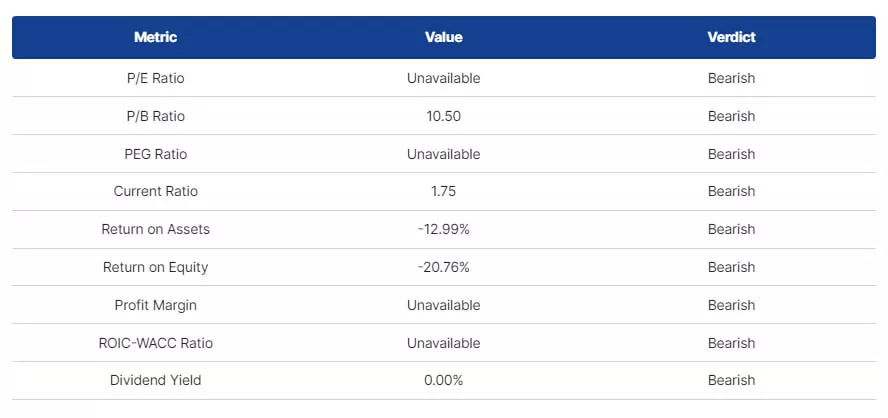Viewport: 888px width, 418px height.
Task: Click the Value column header
Action: click(443, 37)
